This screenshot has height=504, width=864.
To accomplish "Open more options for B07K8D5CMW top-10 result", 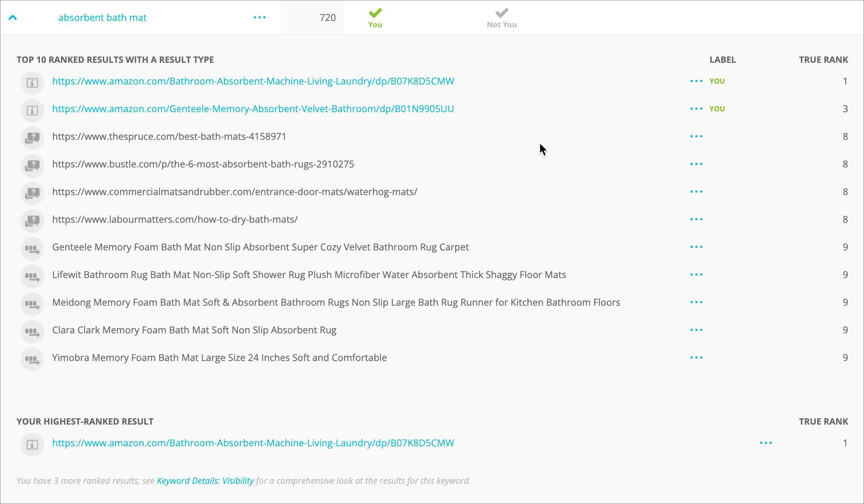I will 696,81.
